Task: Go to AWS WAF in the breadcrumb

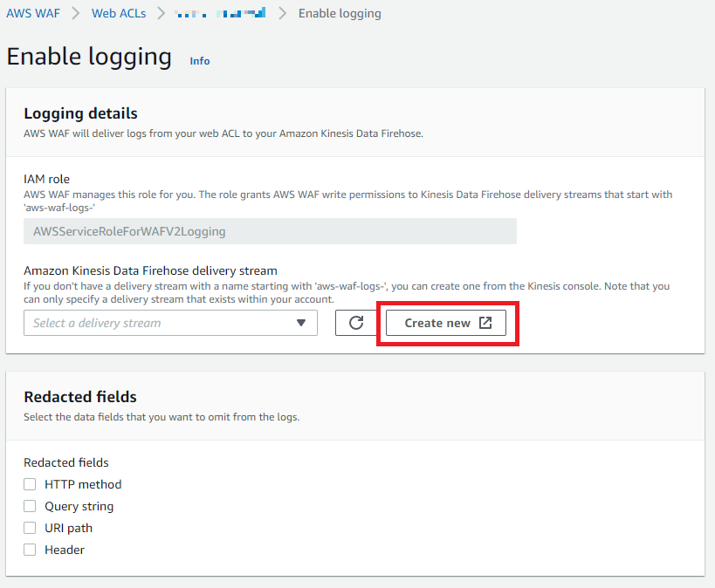Action: tap(32, 13)
